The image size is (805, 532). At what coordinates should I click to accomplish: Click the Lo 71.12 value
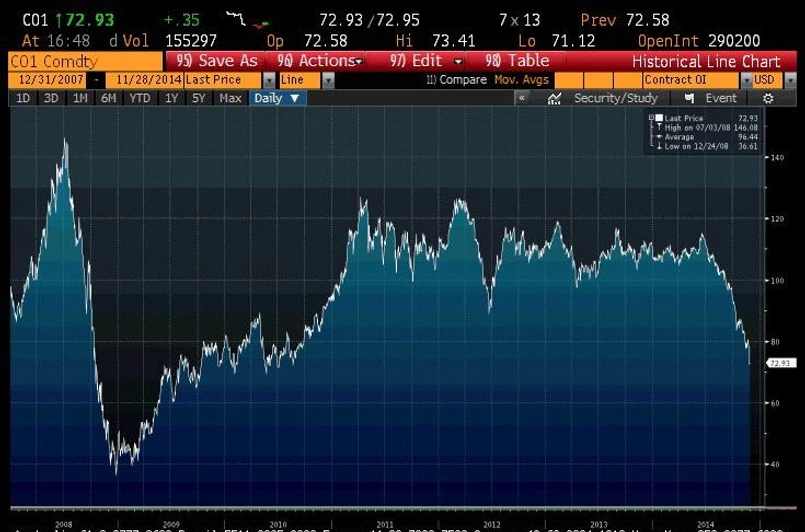click(x=573, y=41)
